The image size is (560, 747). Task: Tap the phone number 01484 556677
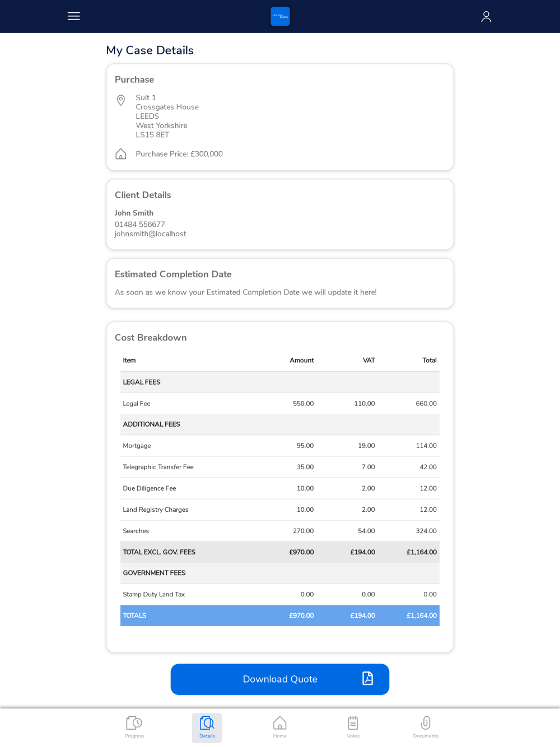pyautogui.click(x=140, y=225)
